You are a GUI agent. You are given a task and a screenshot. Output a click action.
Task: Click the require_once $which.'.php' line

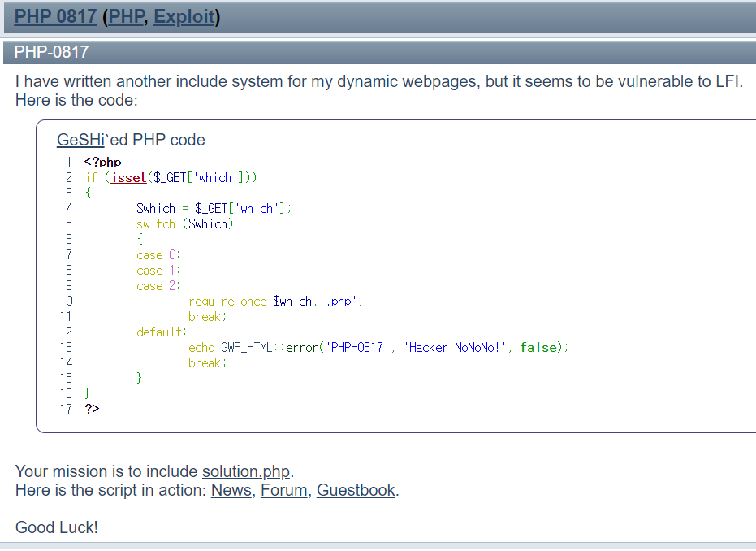(x=275, y=301)
